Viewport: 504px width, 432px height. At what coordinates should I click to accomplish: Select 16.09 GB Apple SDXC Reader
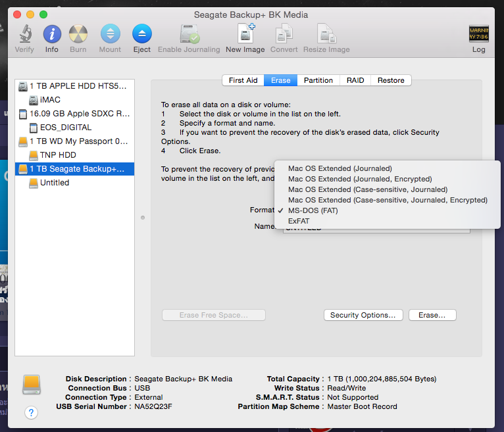click(74, 114)
